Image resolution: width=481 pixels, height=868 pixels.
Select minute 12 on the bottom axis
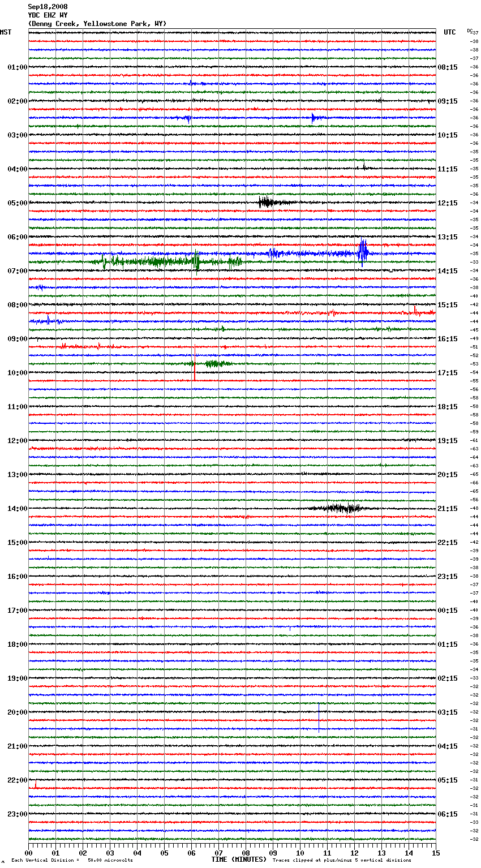tap(355, 853)
